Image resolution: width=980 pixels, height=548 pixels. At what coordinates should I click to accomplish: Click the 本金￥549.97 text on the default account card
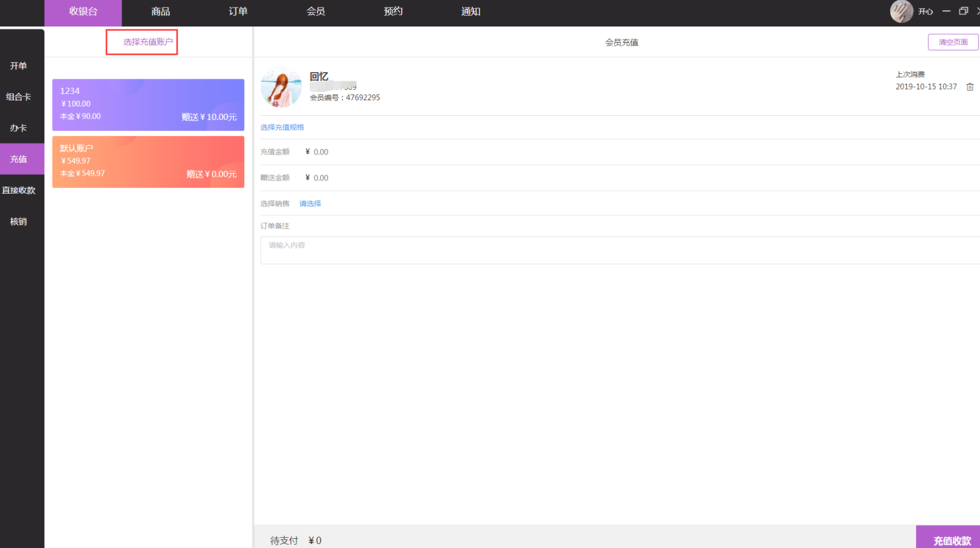tap(82, 173)
